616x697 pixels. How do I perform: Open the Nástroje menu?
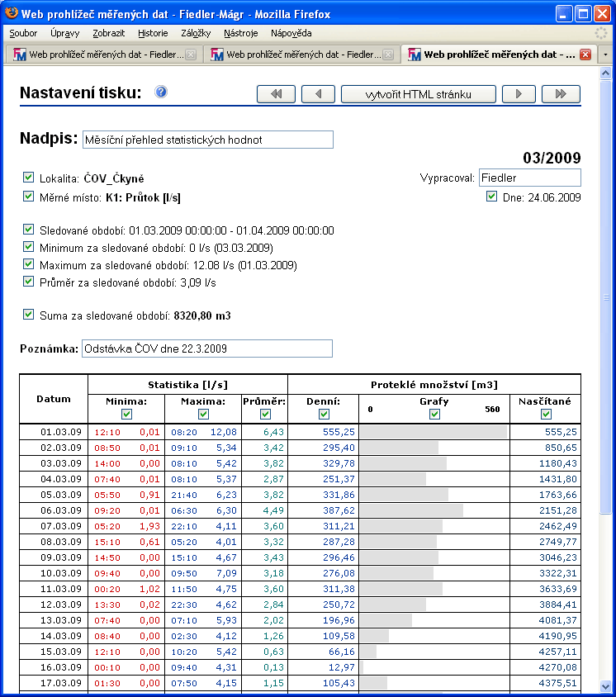240,33
